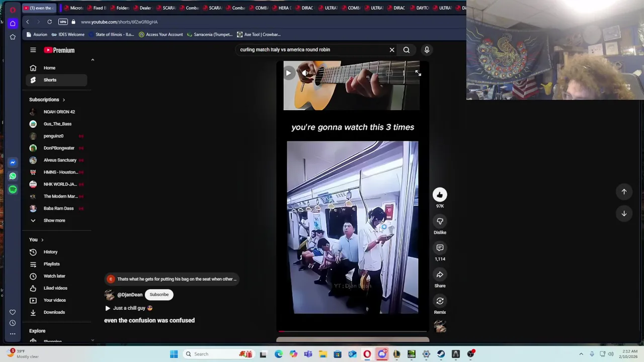Click the magnifying glass search button
The image size is (644, 362).
click(x=407, y=50)
